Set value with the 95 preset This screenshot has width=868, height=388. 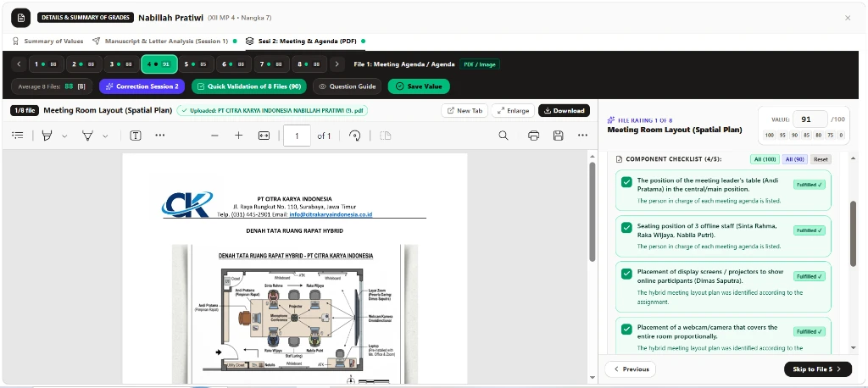coord(782,135)
